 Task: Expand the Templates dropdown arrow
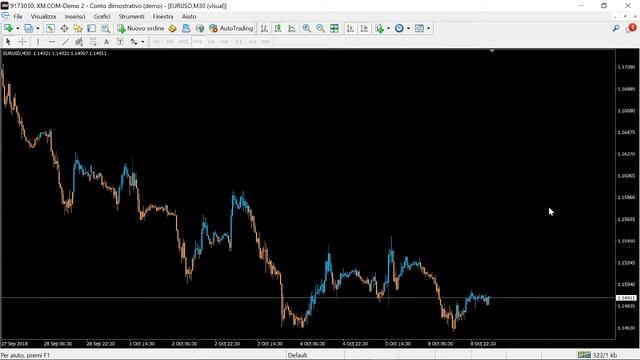[x=428, y=28]
